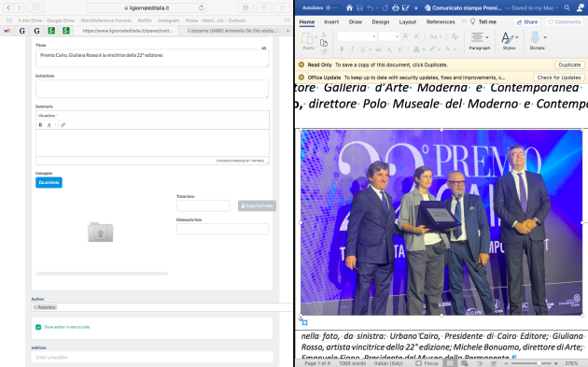588x367 pixels.
Task: Dismiss the Read Only notification bar
Action: [301, 65]
